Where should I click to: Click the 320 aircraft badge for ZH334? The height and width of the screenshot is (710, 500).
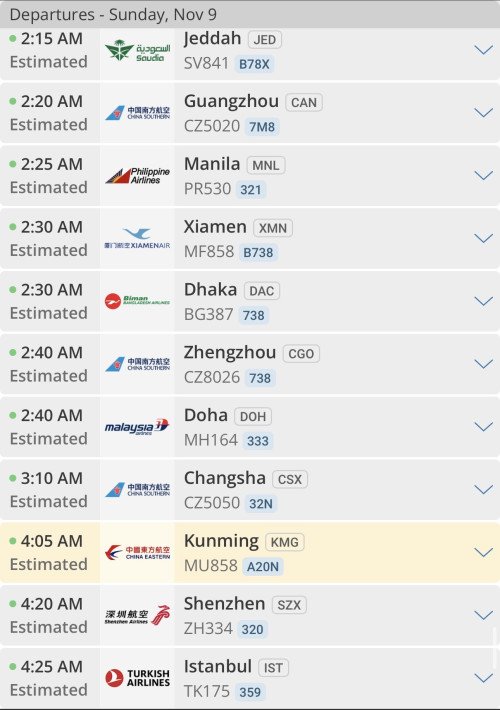[252, 629]
